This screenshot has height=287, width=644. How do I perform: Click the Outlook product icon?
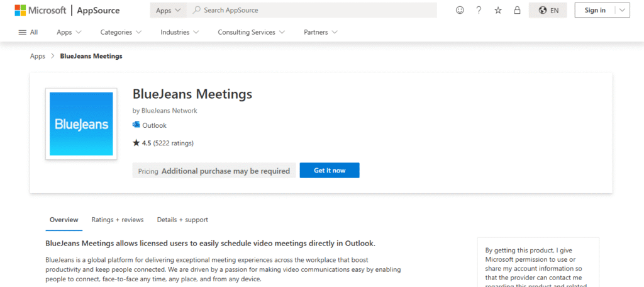(x=136, y=125)
